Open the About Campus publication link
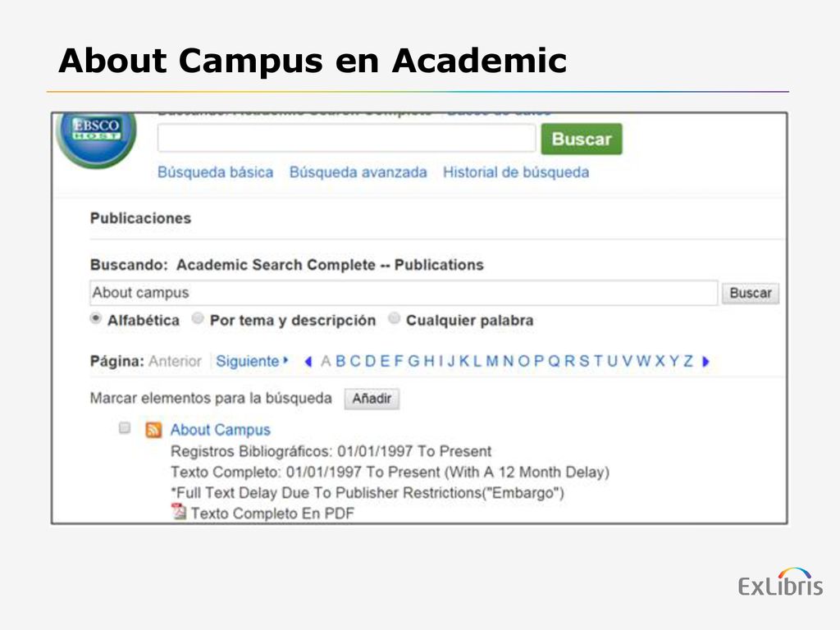The image size is (840, 630). 220,430
